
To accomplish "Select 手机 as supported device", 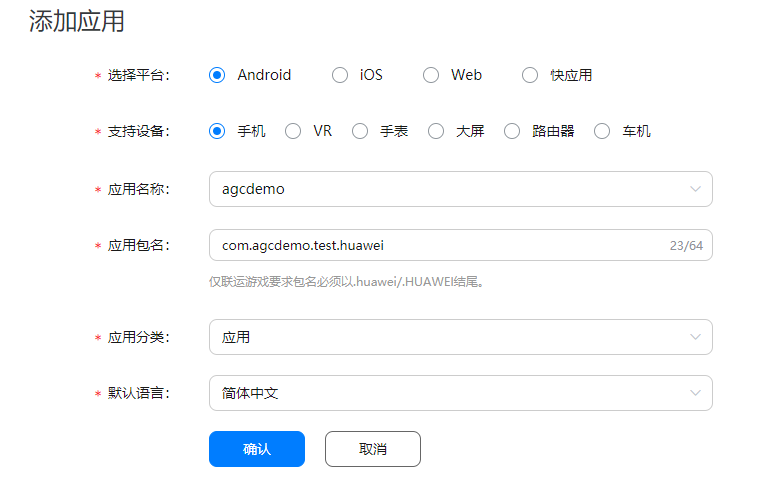I will click(x=217, y=131).
